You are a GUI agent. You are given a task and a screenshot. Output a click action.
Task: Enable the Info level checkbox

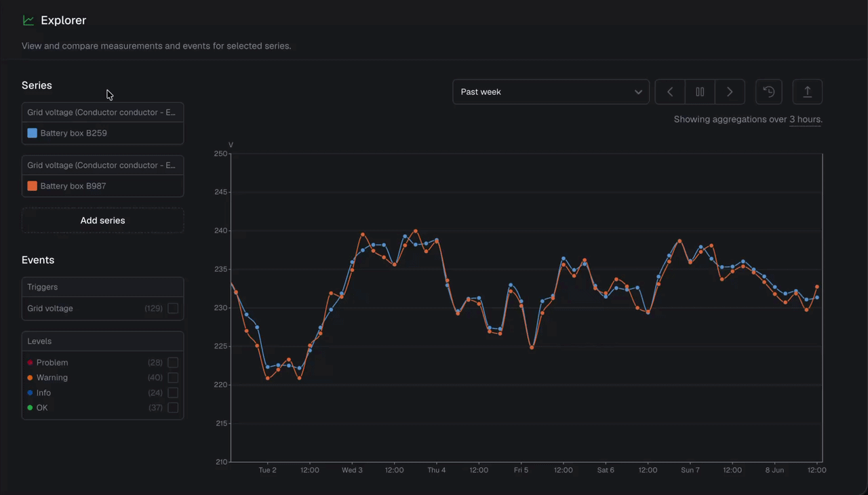point(173,393)
